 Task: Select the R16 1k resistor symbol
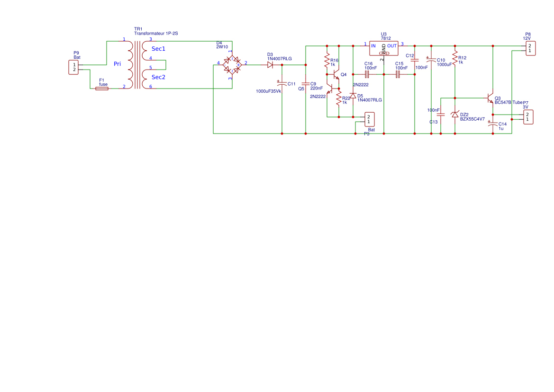327,60
